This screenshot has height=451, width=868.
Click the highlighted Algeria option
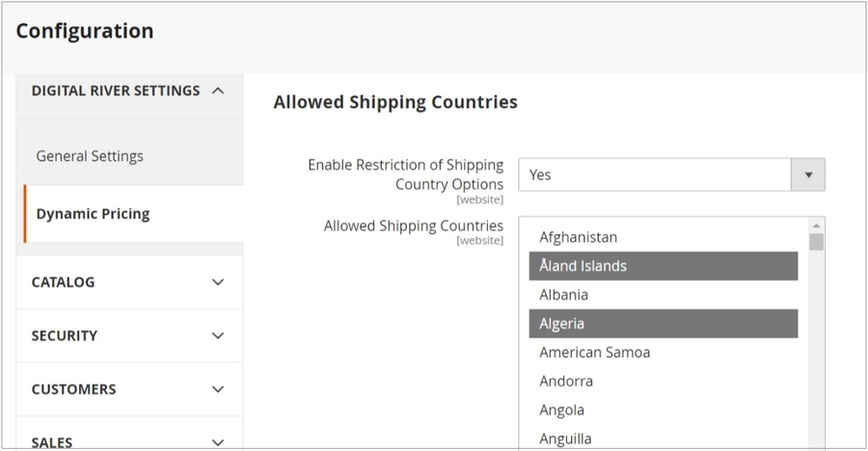[x=562, y=324]
